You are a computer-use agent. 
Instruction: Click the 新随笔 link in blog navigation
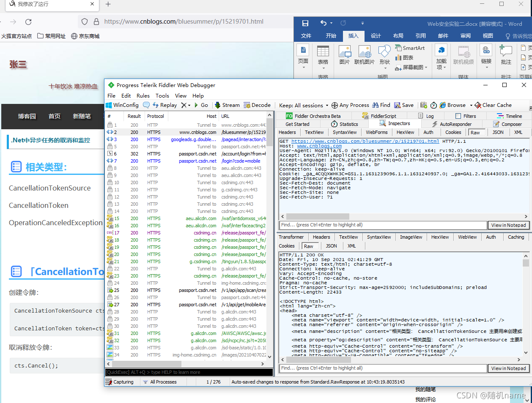[82, 116]
